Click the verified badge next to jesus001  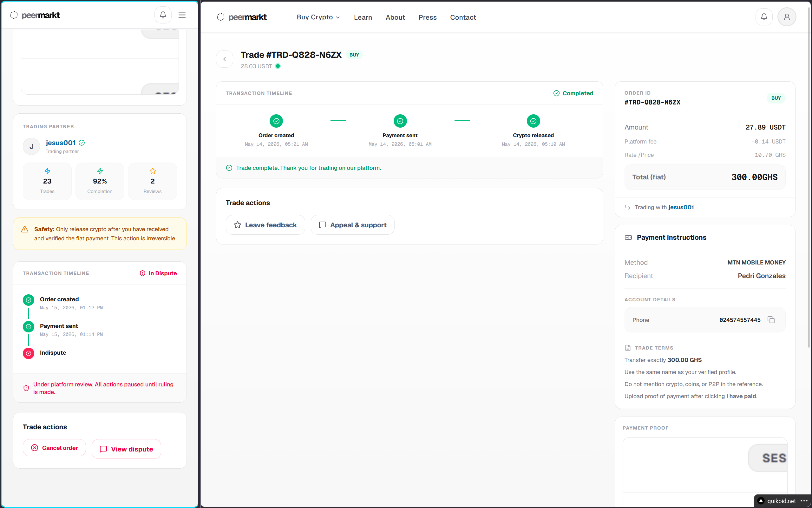tap(82, 143)
